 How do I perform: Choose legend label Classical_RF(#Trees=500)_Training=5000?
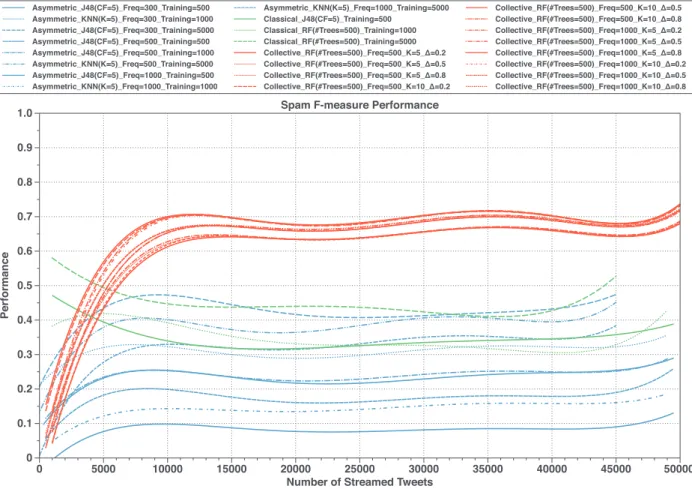pos(340,41)
